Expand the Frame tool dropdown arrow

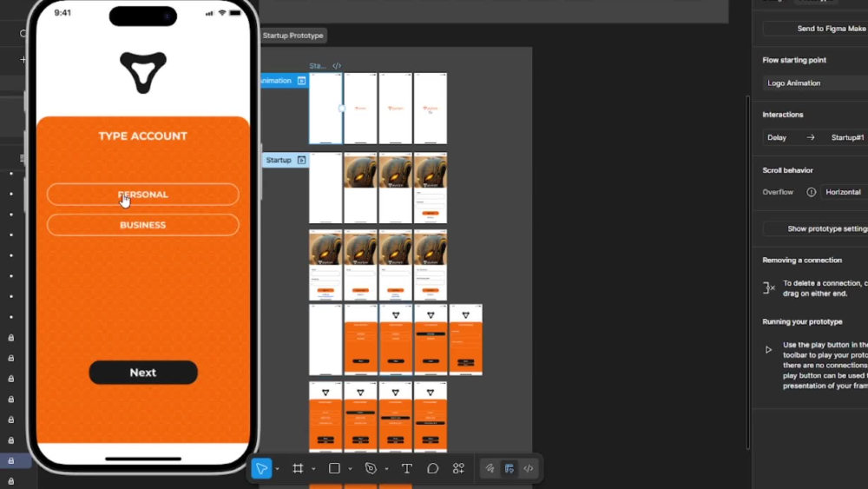pos(313,469)
